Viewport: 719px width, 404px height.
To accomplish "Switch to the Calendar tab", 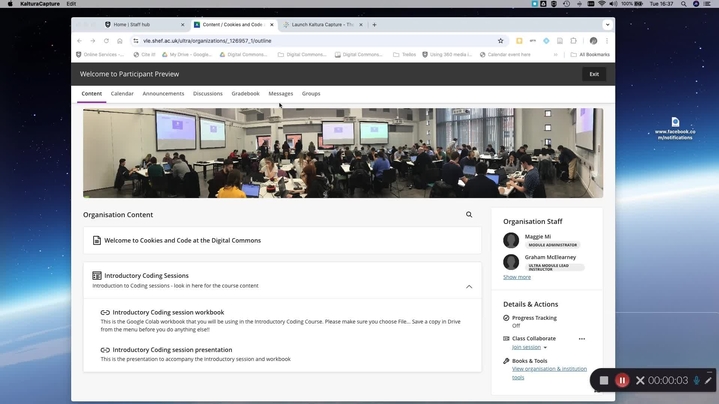I will pyautogui.click(x=122, y=94).
